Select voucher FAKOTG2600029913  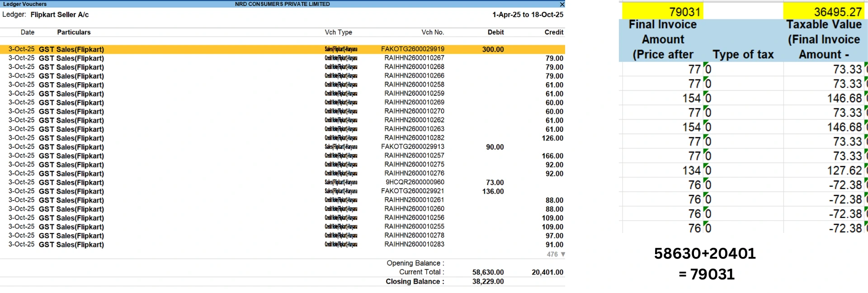coord(283,147)
